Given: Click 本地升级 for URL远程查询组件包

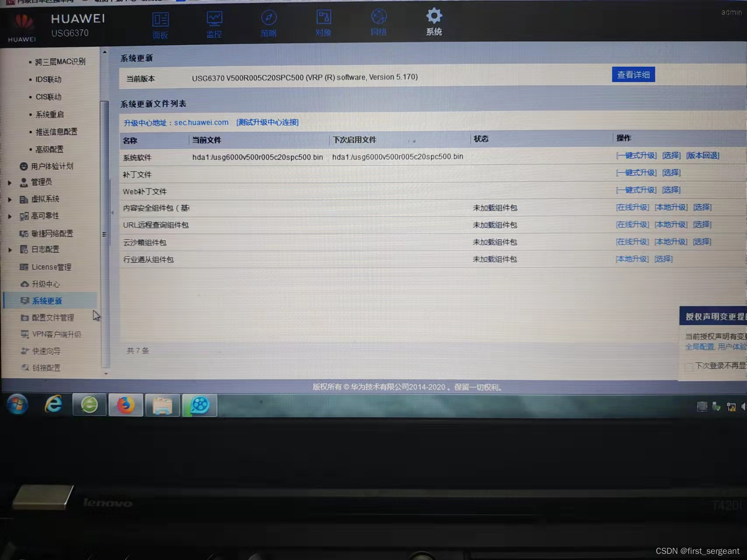Looking at the screenshot, I should pyautogui.click(x=671, y=225).
